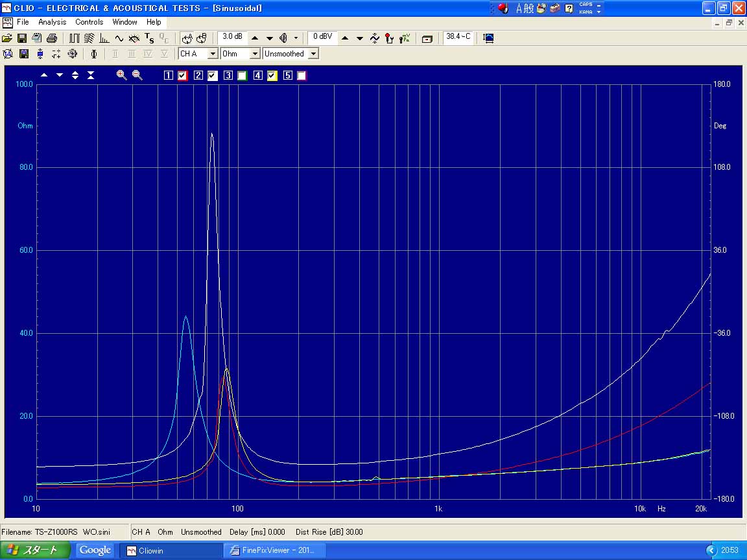This screenshot has width=747, height=560.
Task: Save measurement with the floppy disk icon
Action: coord(22,38)
